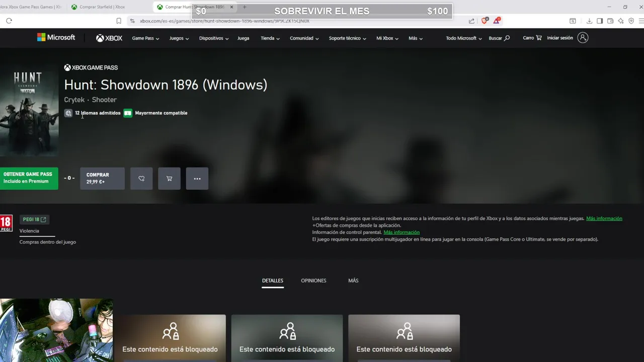Open a new browser tab
The width and height of the screenshot is (644, 362).
pyautogui.click(x=245, y=7)
